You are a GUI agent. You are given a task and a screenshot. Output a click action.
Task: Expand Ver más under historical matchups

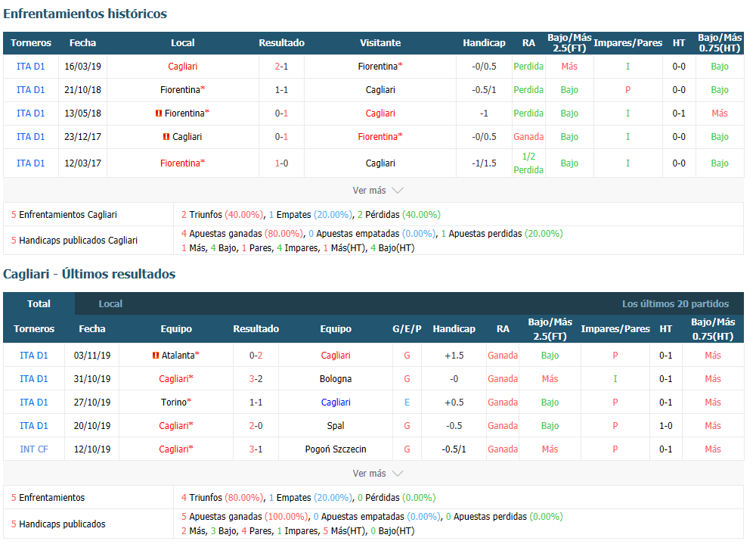coord(377,190)
